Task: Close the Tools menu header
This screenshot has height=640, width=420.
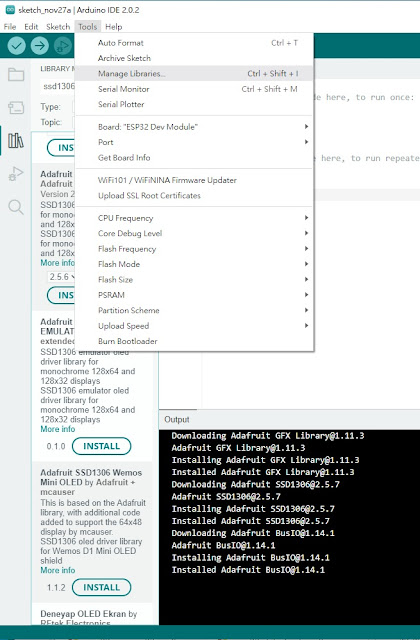Action: [x=87, y=27]
